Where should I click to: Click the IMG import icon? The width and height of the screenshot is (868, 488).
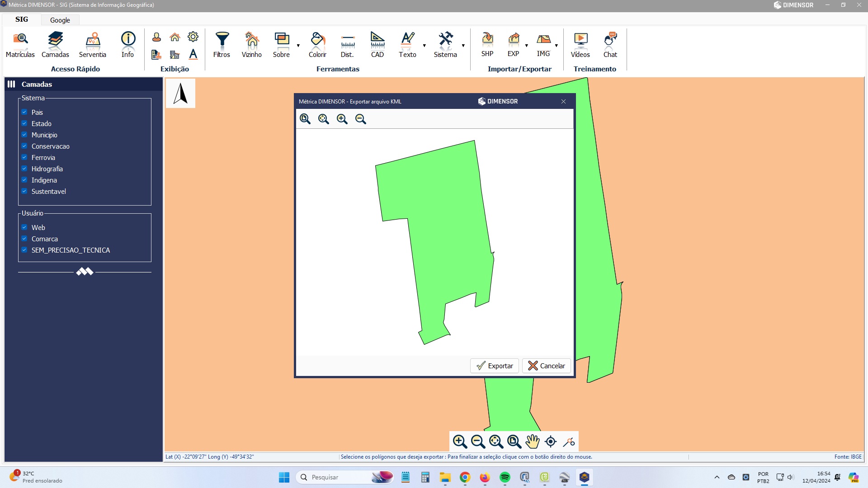point(543,44)
